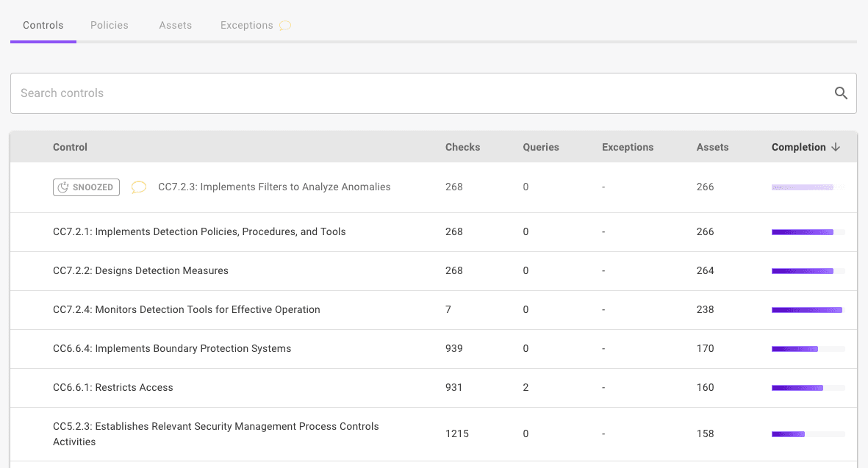The image size is (868, 468).
Task: Open the Assets tab
Action: point(175,24)
